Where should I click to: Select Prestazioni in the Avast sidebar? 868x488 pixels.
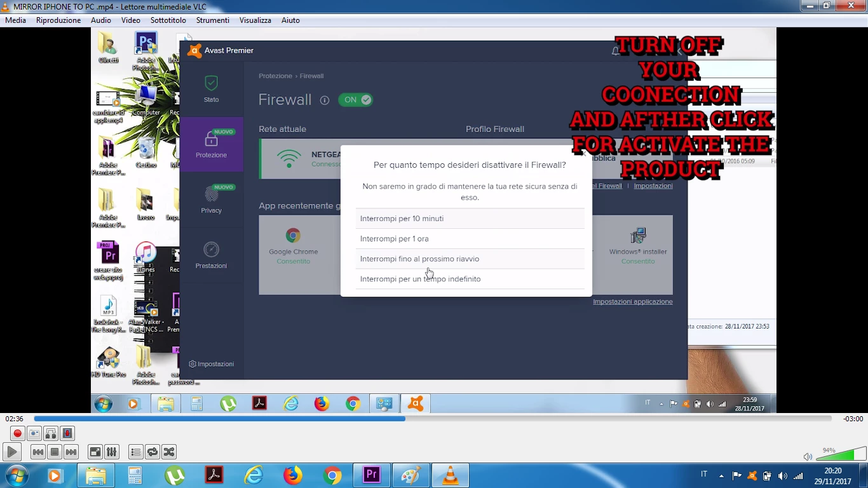click(212, 255)
